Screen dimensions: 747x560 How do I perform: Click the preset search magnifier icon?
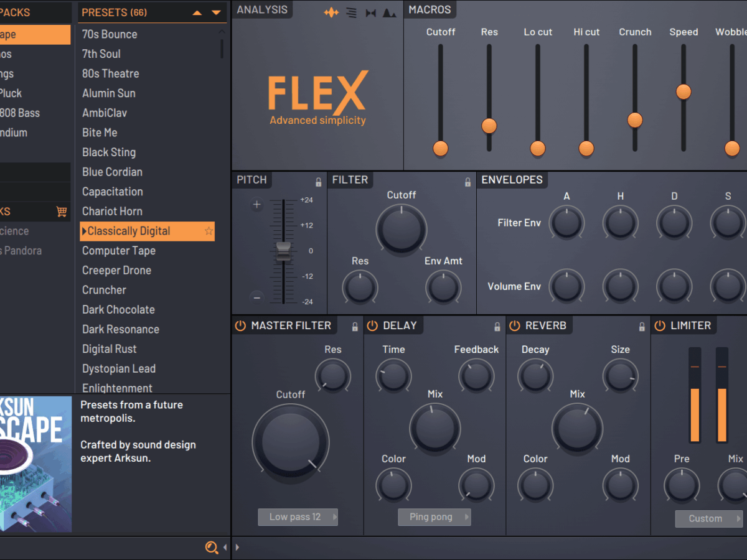point(212,548)
